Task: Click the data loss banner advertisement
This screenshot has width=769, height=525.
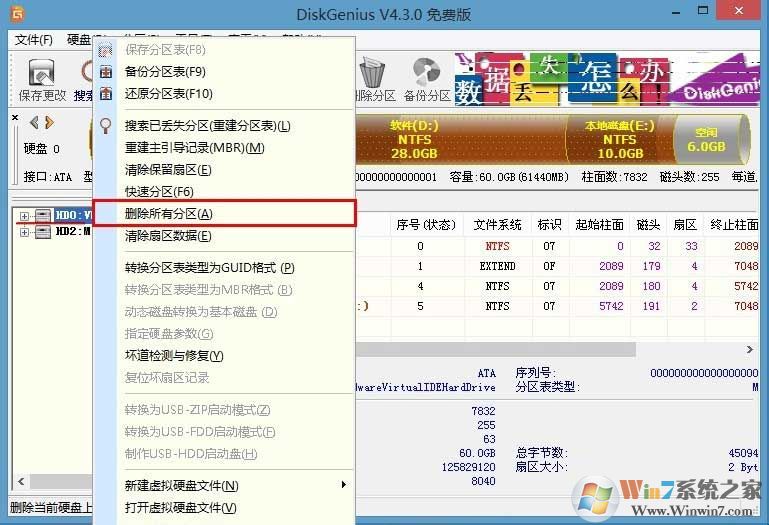Action: click(x=607, y=79)
